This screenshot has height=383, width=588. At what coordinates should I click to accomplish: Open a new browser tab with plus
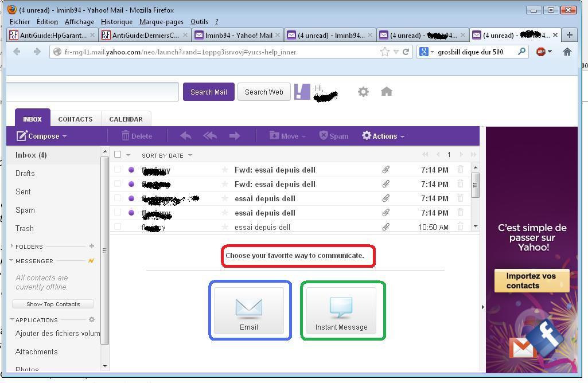pos(570,35)
